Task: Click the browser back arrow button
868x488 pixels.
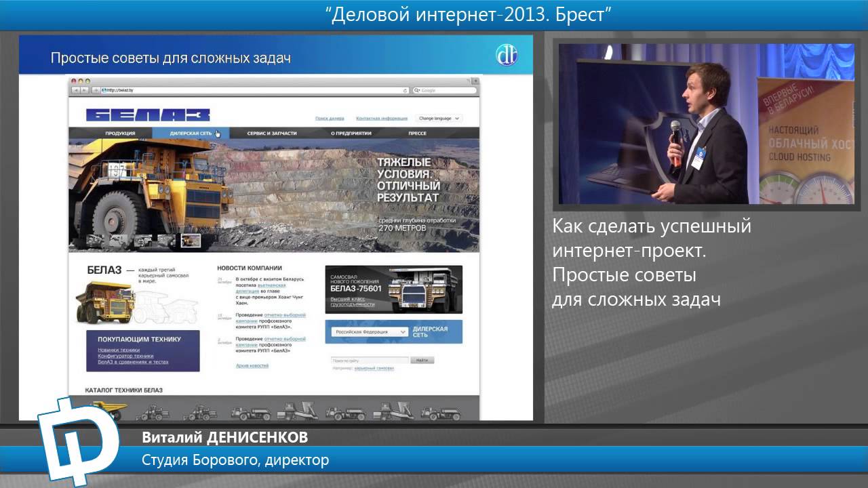Action: pyautogui.click(x=76, y=90)
